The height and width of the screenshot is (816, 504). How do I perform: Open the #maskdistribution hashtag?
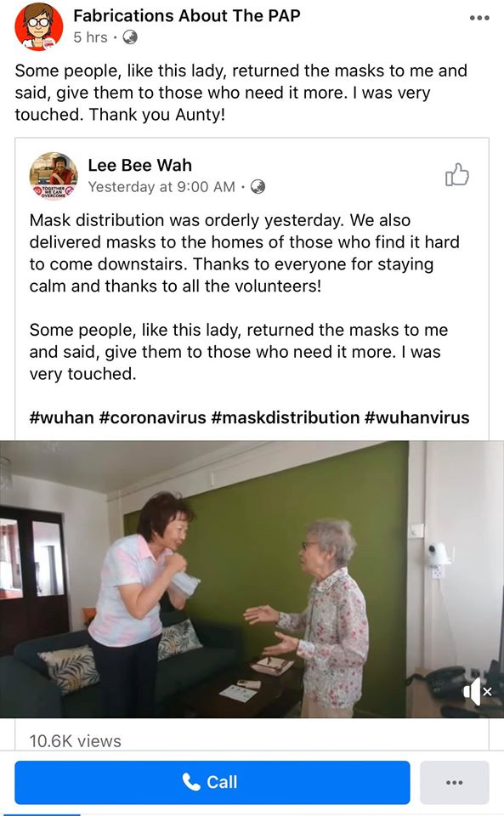(286, 417)
